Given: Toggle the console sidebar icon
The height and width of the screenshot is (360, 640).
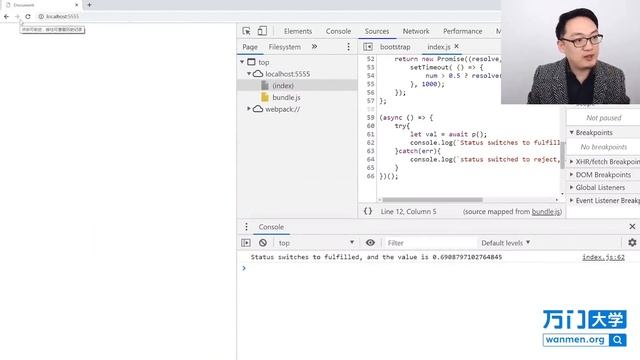Looking at the screenshot, I should (246, 243).
